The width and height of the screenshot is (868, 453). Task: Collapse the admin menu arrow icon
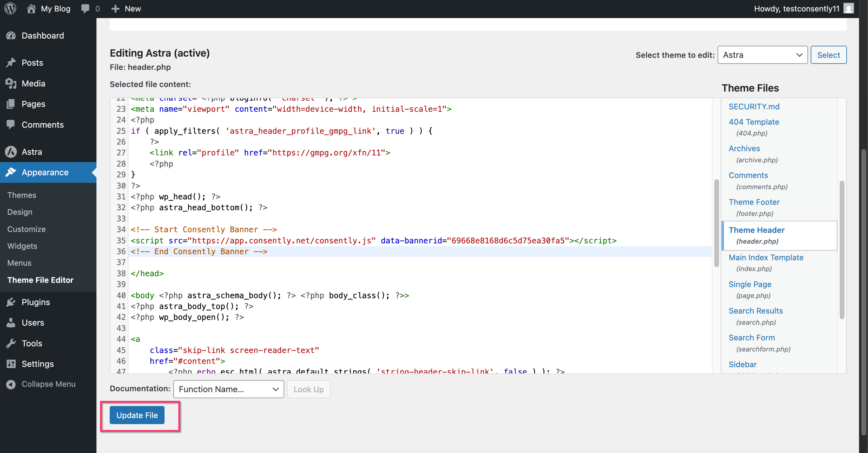click(11, 384)
